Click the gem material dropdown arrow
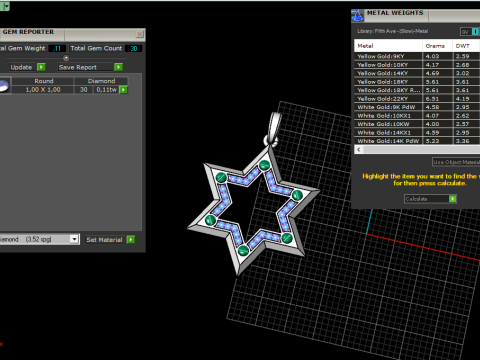 [74, 239]
